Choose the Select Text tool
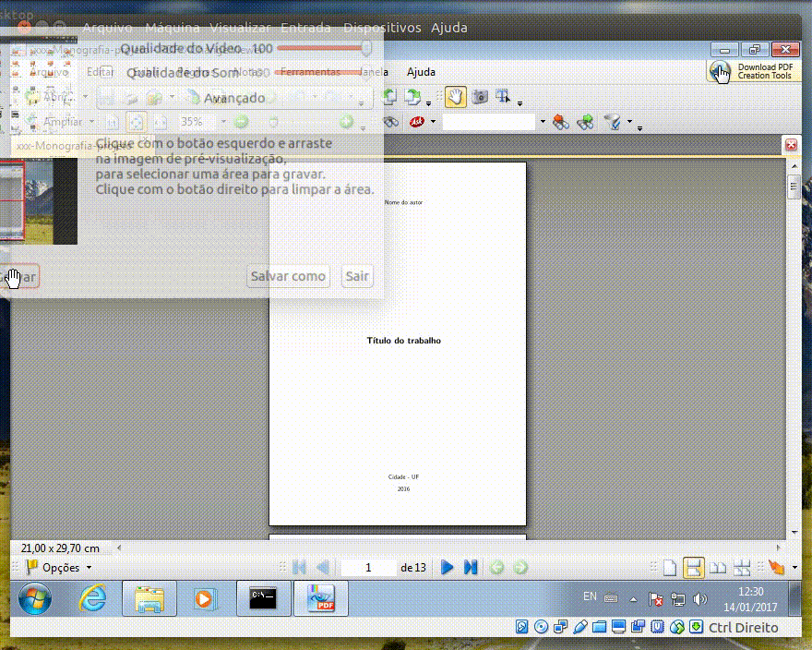Image resolution: width=812 pixels, height=650 pixels. tap(502, 97)
